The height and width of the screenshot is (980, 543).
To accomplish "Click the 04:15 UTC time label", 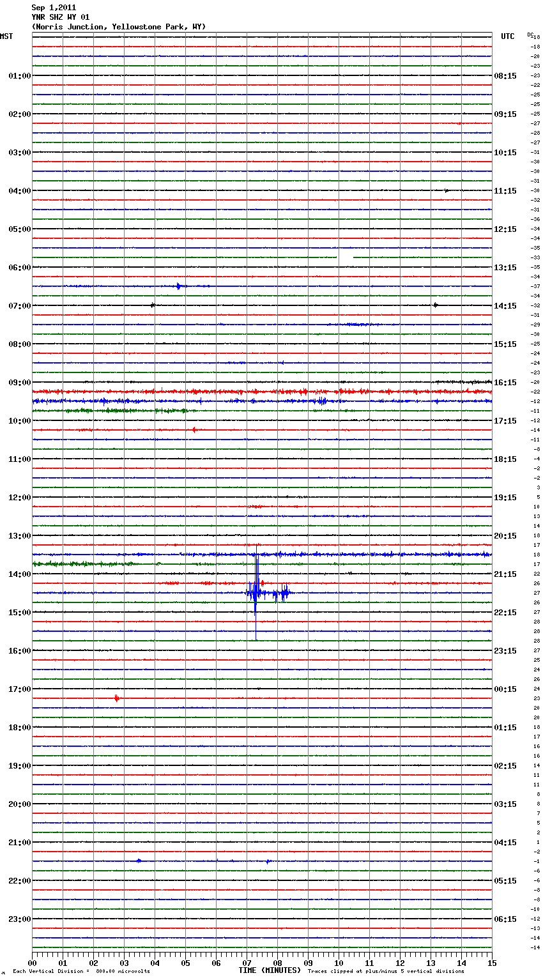I will coord(505,843).
